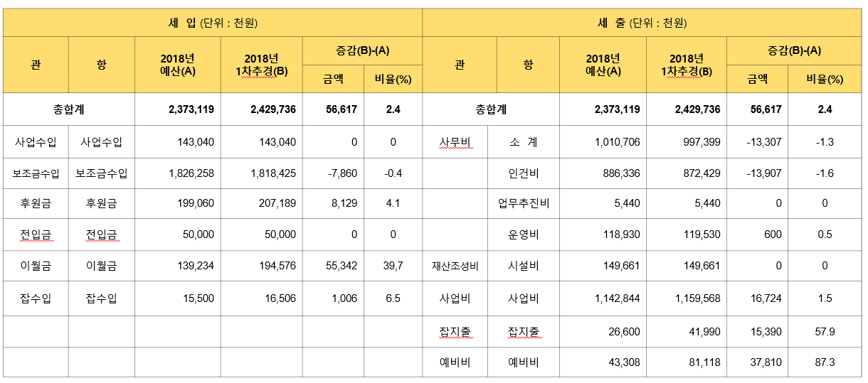Select the 사무비 category cell

coord(455,142)
